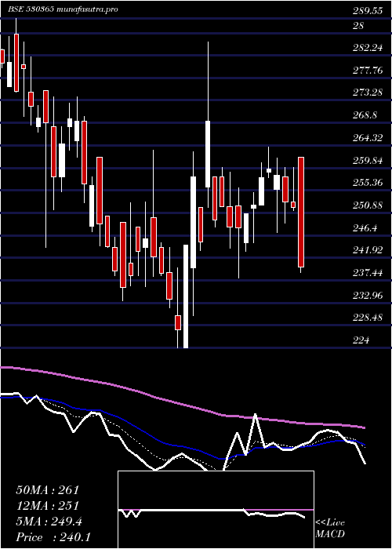Click the 5MA : 249.4 reading

coord(49,522)
